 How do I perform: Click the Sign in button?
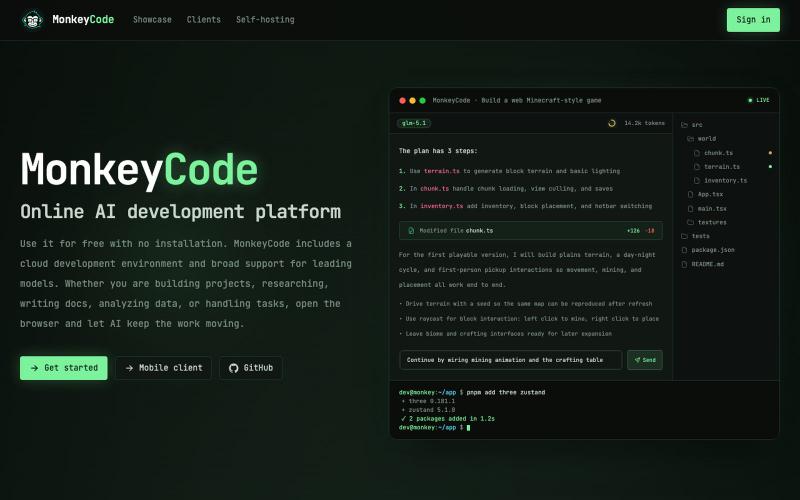[x=753, y=20]
